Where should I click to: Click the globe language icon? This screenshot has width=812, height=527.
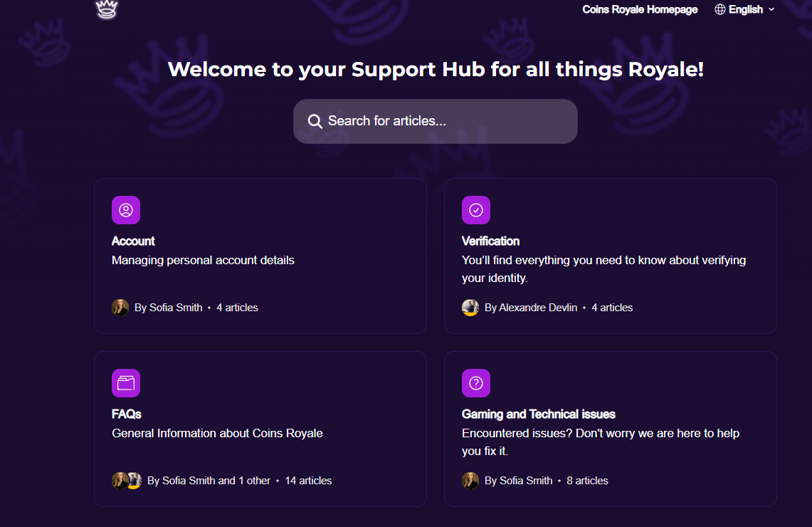720,9
